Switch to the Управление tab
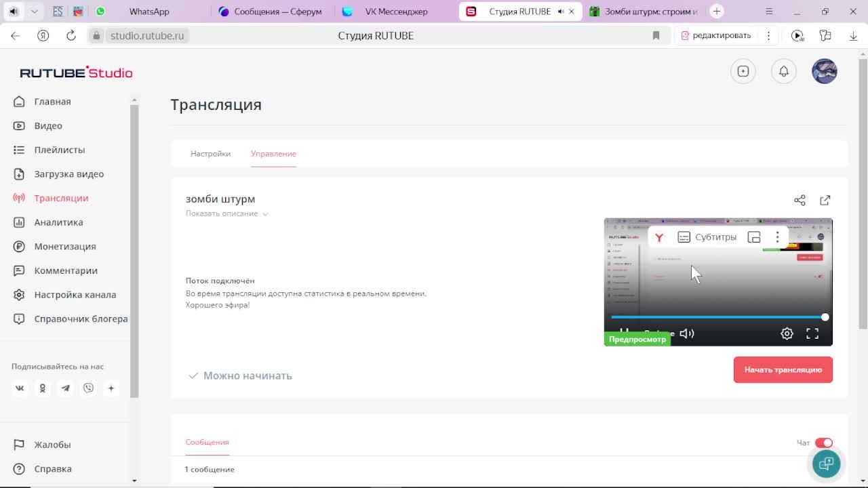 (x=273, y=154)
